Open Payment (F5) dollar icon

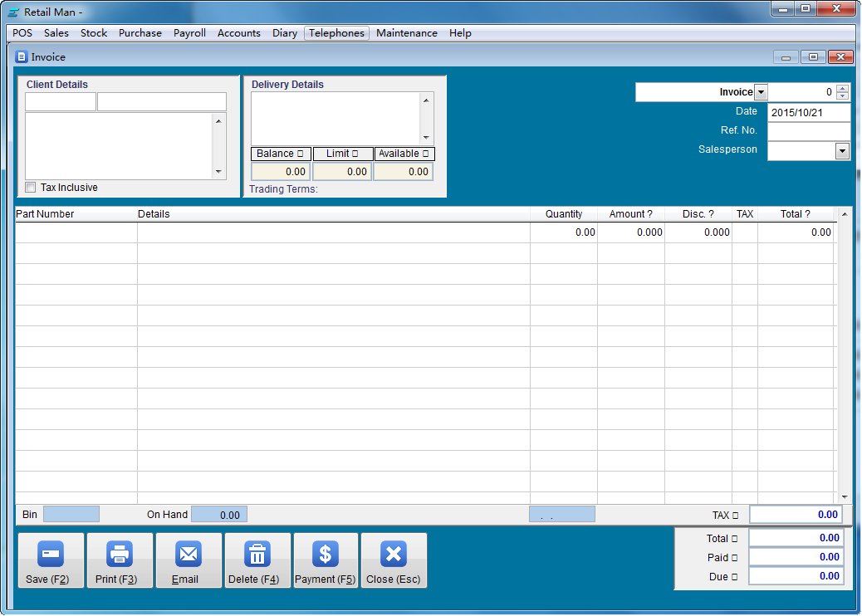326,554
